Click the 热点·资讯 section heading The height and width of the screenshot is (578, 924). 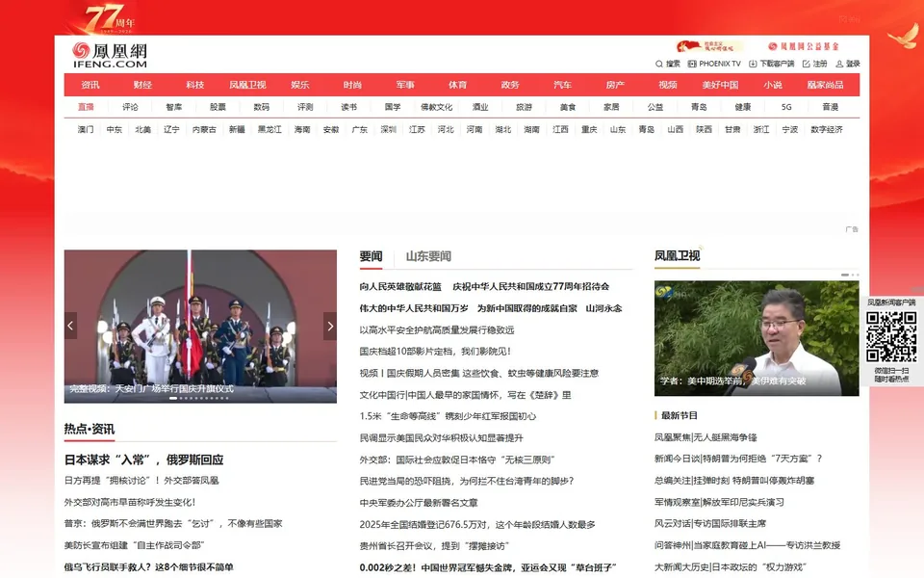pos(90,429)
